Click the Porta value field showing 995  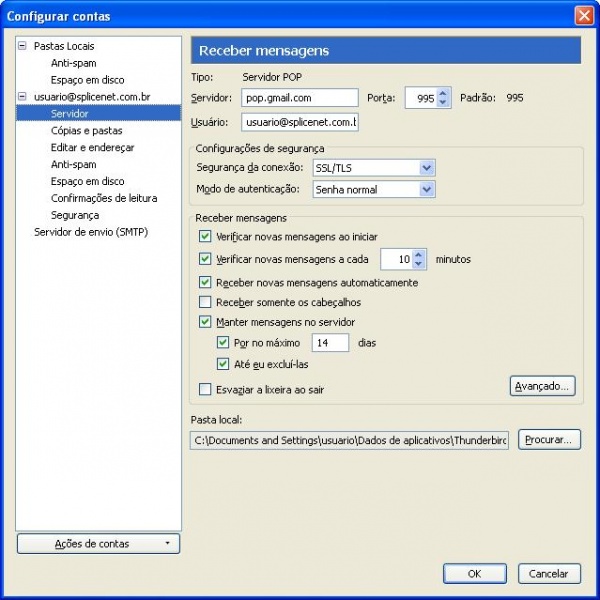[421, 98]
